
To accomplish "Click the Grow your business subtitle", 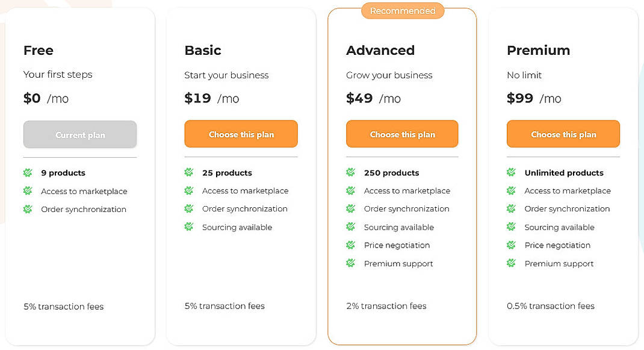I will [x=389, y=75].
